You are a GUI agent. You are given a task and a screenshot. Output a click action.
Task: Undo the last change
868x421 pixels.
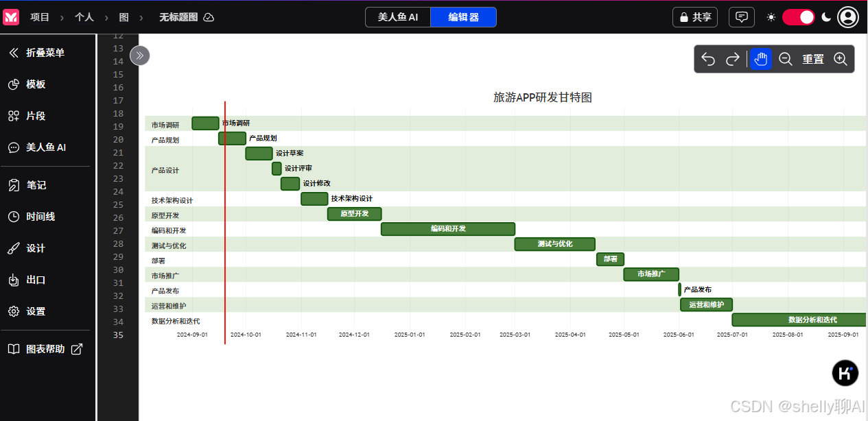(x=708, y=59)
